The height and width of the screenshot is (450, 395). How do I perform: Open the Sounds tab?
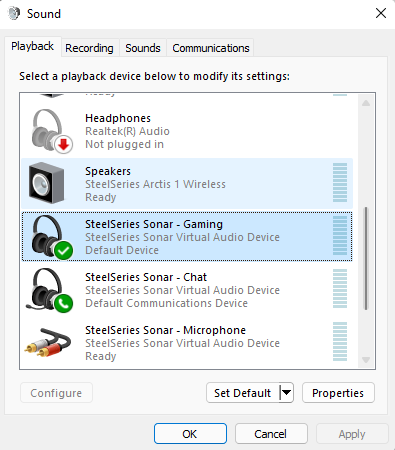coord(143,48)
